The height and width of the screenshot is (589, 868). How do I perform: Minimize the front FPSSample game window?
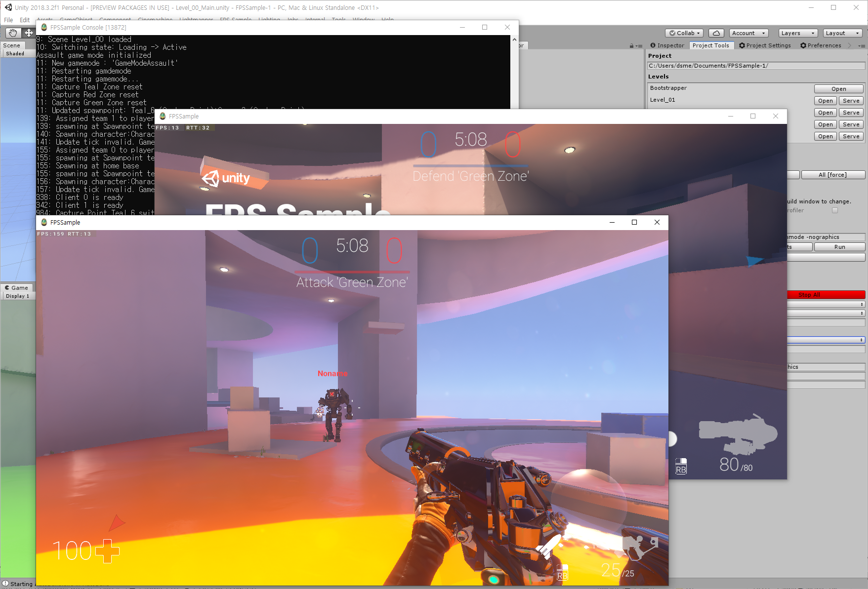pos(612,222)
